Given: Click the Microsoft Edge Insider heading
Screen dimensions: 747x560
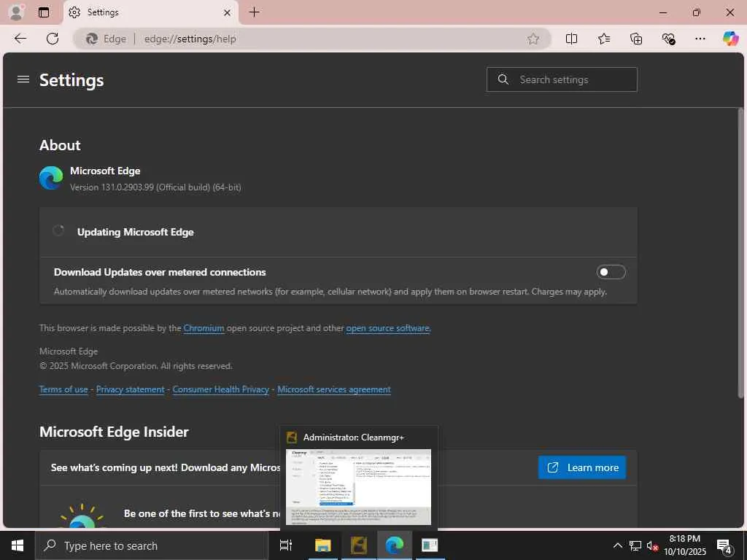Looking at the screenshot, I should tap(114, 432).
